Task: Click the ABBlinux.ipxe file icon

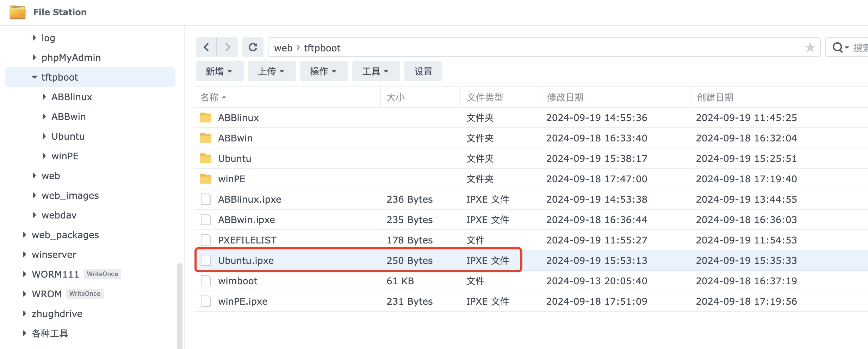Action: (x=206, y=199)
